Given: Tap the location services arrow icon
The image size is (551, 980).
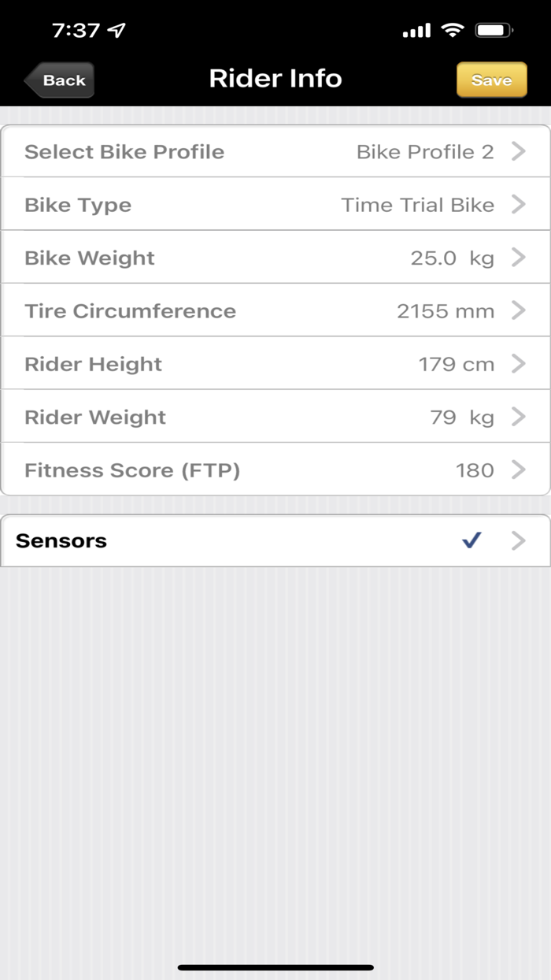Looking at the screenshot, I should click(115, 30).
